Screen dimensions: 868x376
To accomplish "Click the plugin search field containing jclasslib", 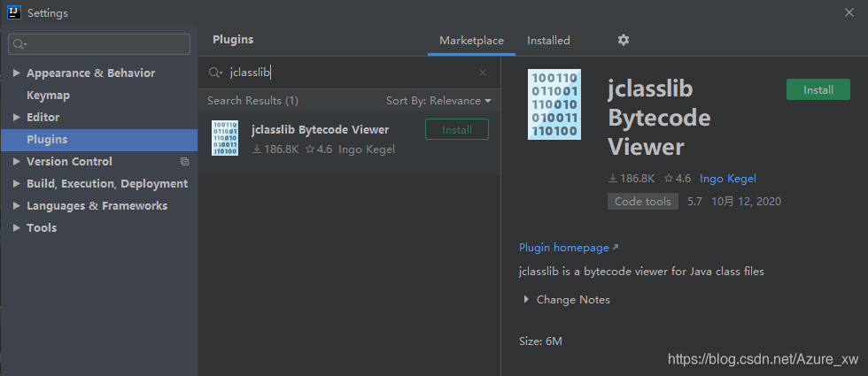I will [x=349, y=73].
